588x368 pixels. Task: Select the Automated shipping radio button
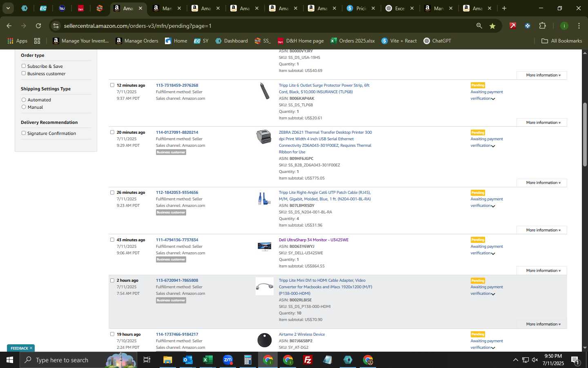(x=24, y=100)
